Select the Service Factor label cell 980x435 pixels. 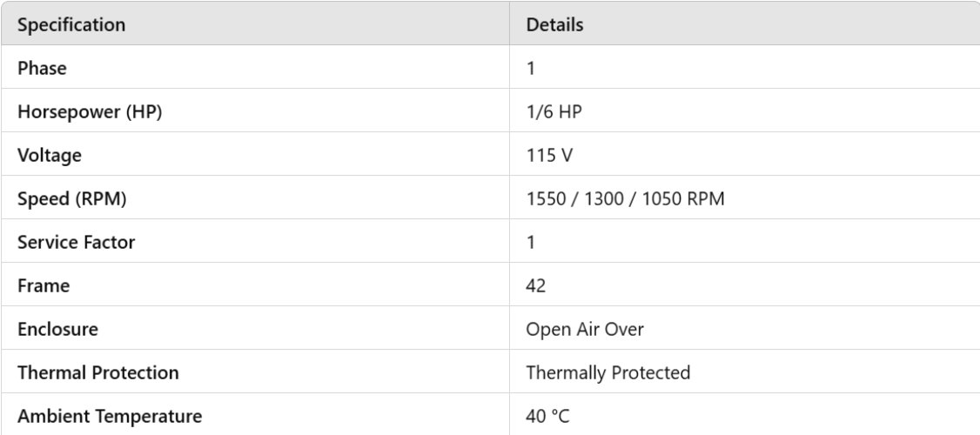(x=76, y=242)
